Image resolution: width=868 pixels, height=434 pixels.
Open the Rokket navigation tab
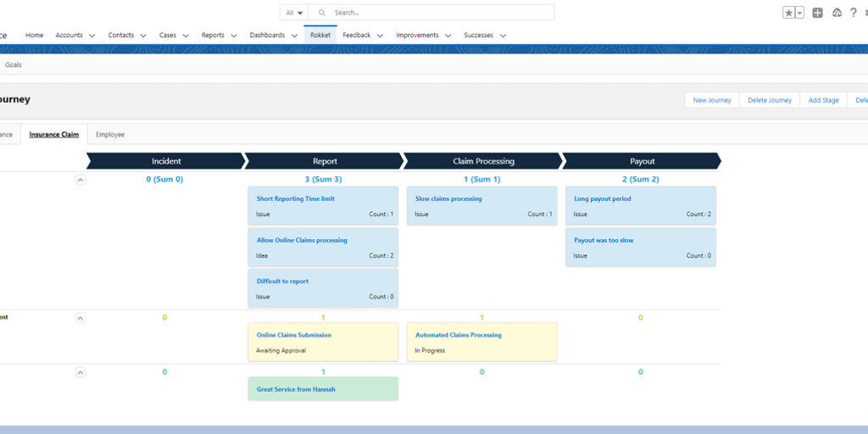pyautogui.click(x=320, y=36)
